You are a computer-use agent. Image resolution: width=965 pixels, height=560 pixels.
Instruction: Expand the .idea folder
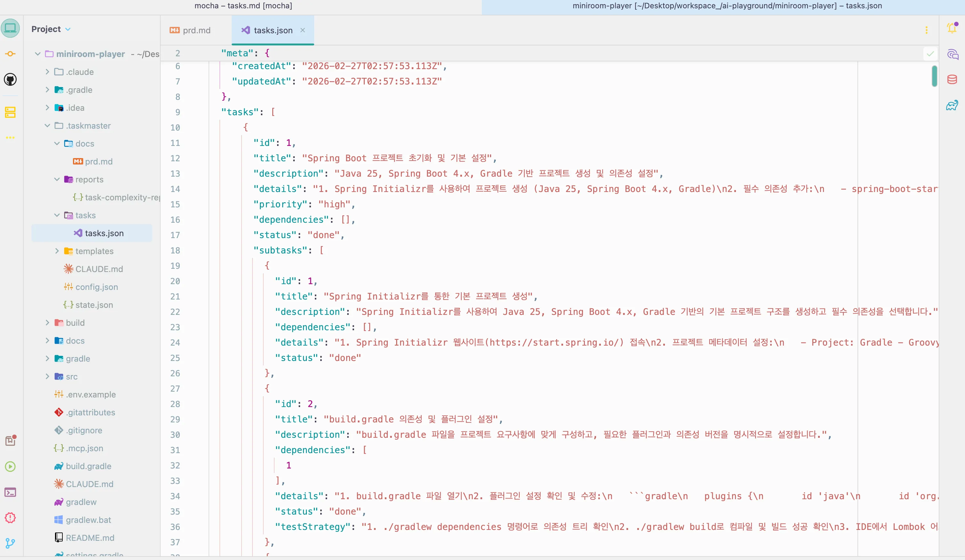click(x=47, y=108)
